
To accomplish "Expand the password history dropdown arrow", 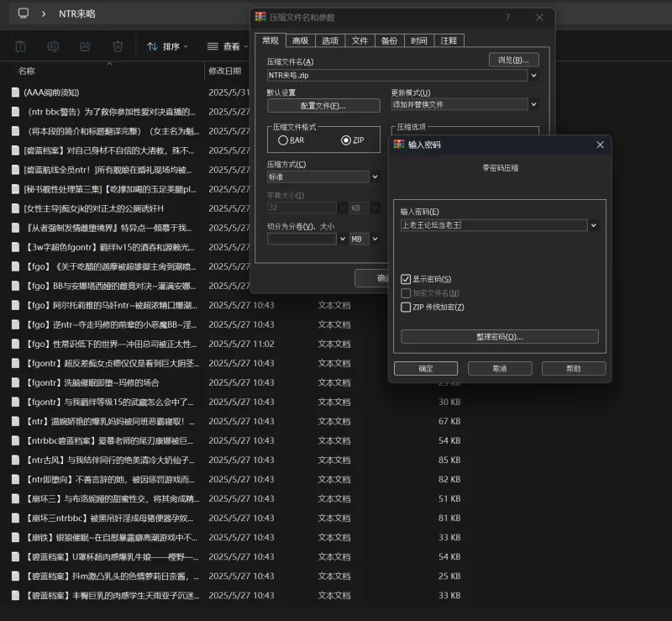I will point(594,225).
